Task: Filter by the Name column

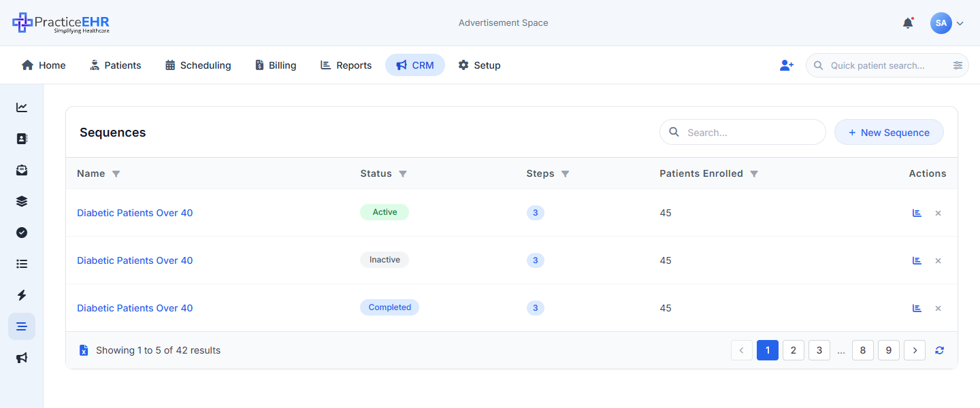Action: (116, 174)
